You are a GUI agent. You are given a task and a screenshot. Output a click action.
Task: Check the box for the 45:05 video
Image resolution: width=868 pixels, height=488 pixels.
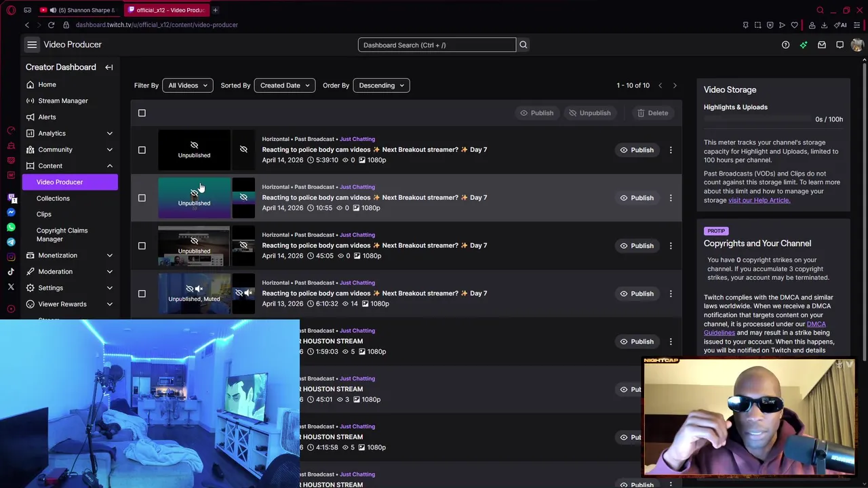(x=142, y=245)
